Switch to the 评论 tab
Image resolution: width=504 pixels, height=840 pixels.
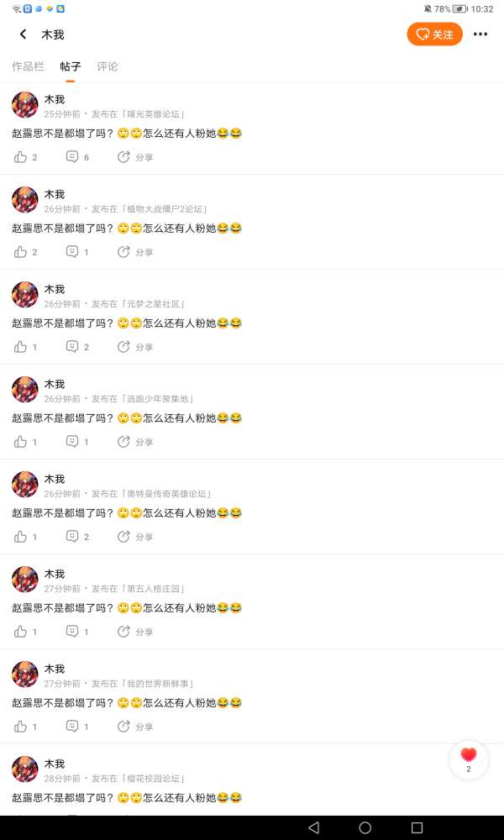tap(108, 66)
